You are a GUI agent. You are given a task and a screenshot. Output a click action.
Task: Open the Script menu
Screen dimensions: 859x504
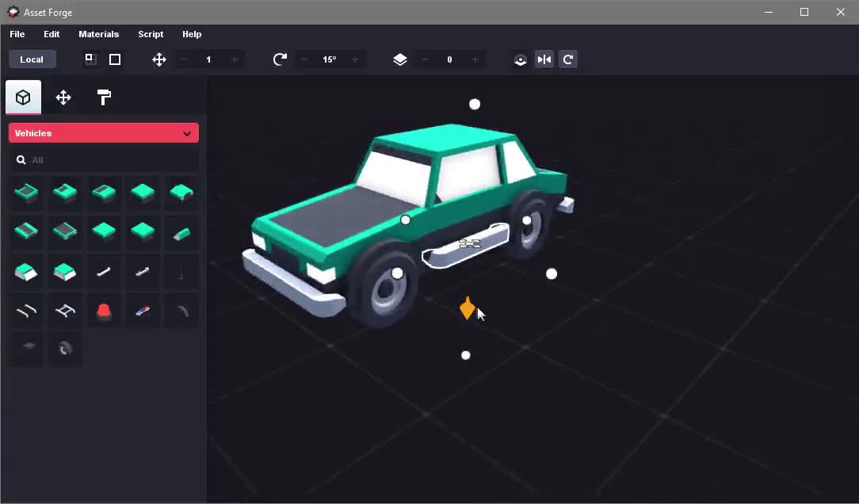tap(151, 34)
